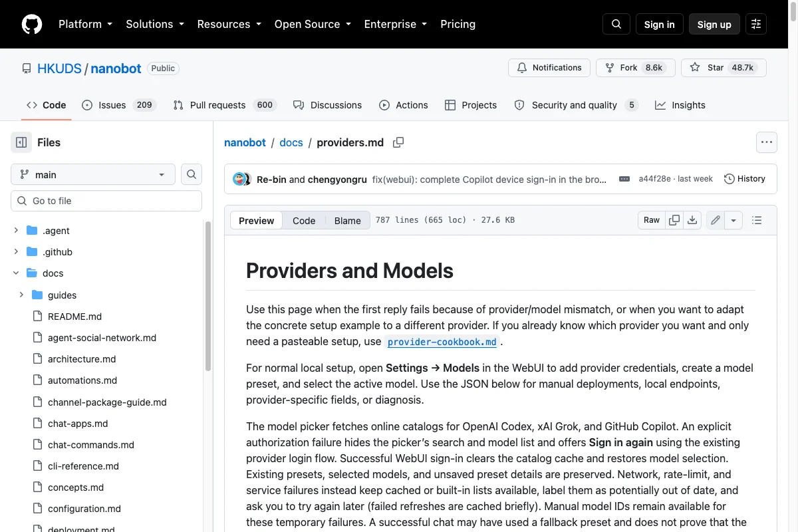Open the Enterprise dropdown menu
Image resolution: width=798 pixels, height=532 pixels.
[396, 24]
